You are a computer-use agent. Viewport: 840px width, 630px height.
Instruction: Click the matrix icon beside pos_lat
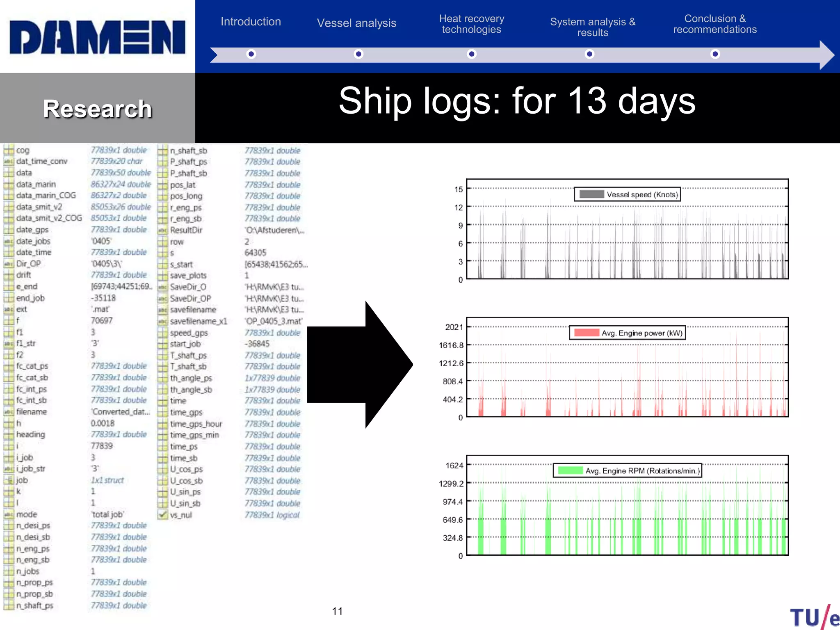(x=163, y=185)
